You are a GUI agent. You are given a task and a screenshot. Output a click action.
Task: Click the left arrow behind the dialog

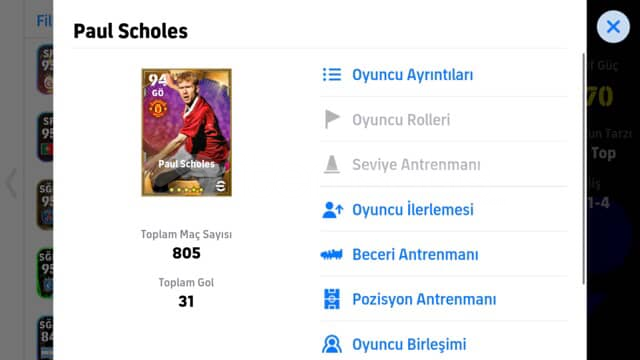tap(11, 182)
